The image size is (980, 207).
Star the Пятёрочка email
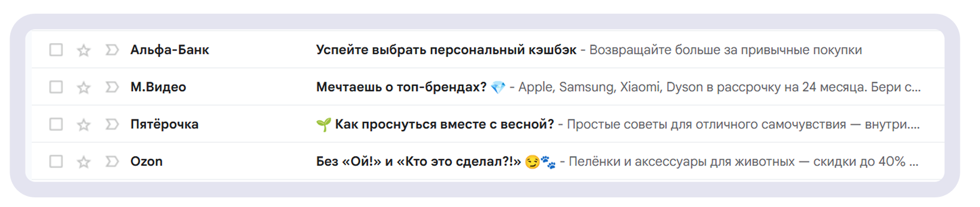coord(83,125)
